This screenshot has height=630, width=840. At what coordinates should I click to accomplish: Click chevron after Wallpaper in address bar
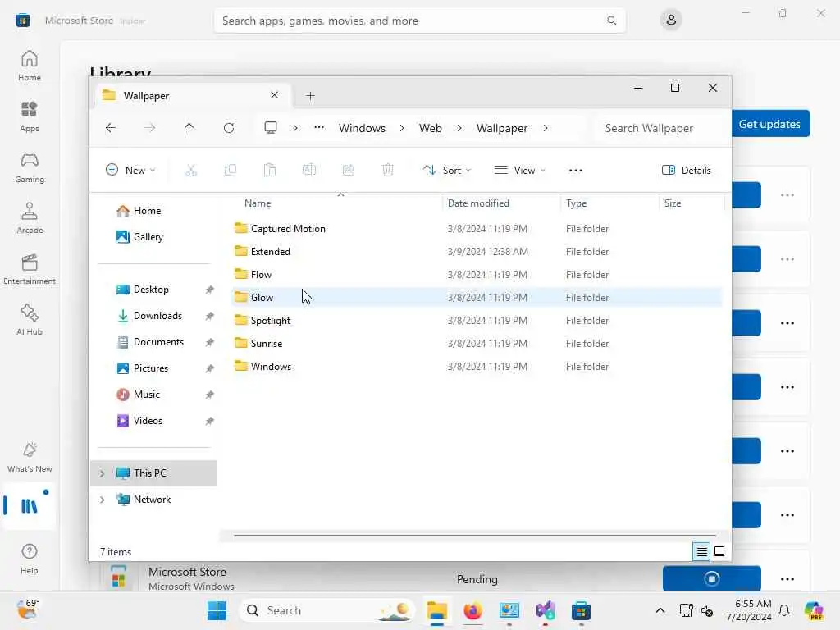click(546, 128)
